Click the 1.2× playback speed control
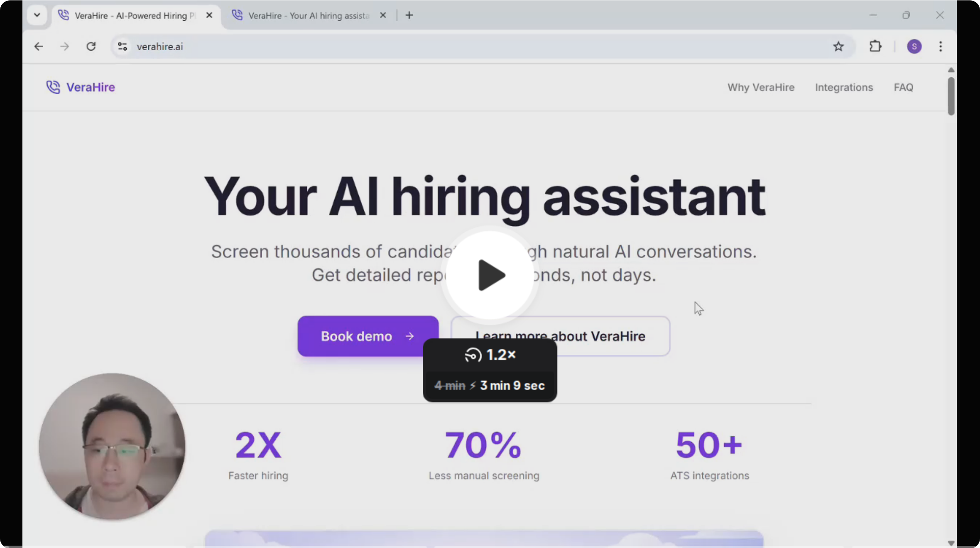This screenshot has height=548, width=980. tap(490, 355)
